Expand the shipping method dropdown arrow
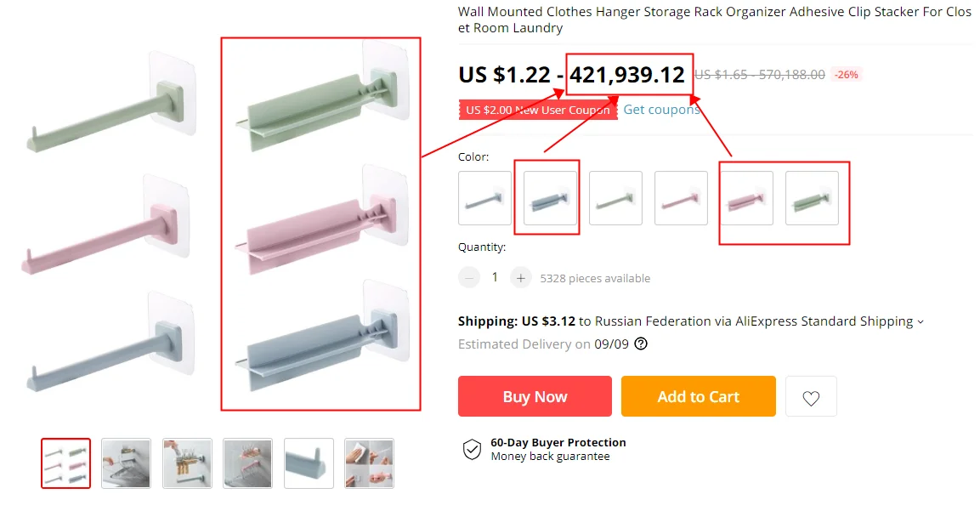980x511 pixels. pyautogui.click(x=920, y=322)
